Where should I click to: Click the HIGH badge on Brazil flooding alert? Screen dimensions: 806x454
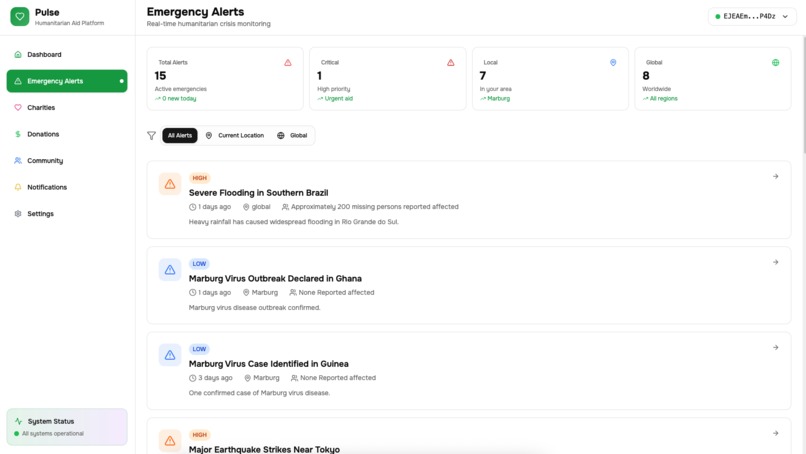click(199, 178)
